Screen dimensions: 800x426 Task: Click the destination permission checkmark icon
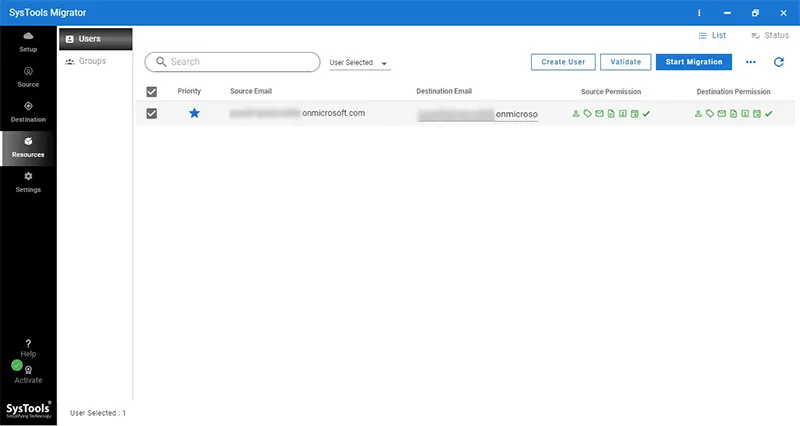(x=769, y=113)
